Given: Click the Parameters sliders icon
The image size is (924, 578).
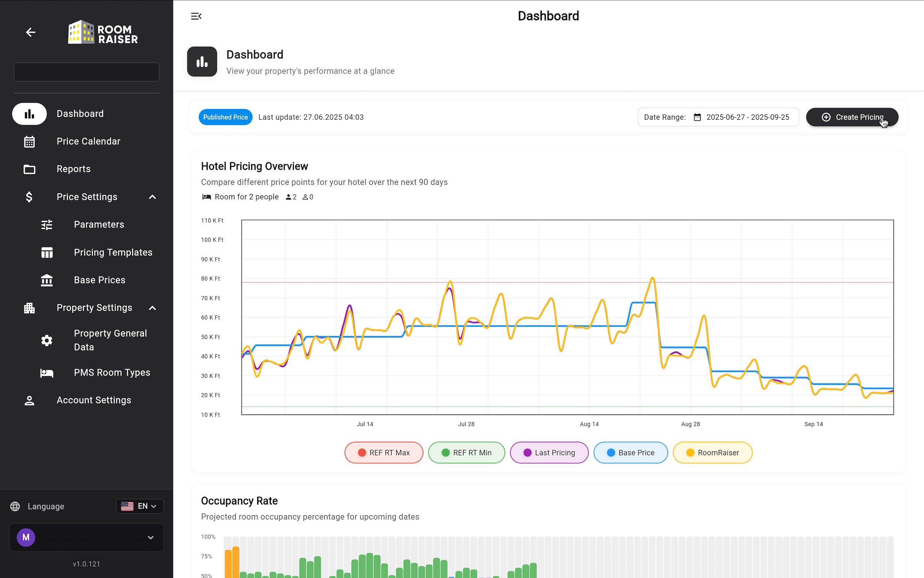Looking at the screenshot, I should click(x=47, y=225).
